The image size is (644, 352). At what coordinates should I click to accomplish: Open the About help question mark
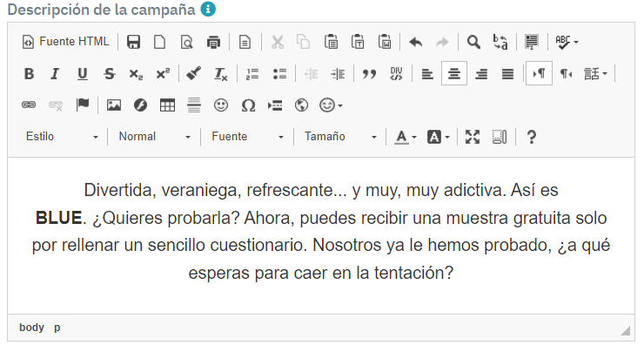coord(531,137)
